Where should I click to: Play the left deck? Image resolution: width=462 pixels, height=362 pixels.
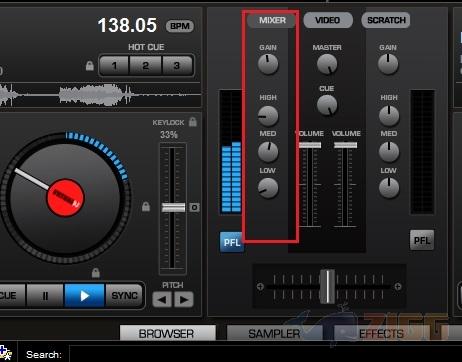click(85, 295)
